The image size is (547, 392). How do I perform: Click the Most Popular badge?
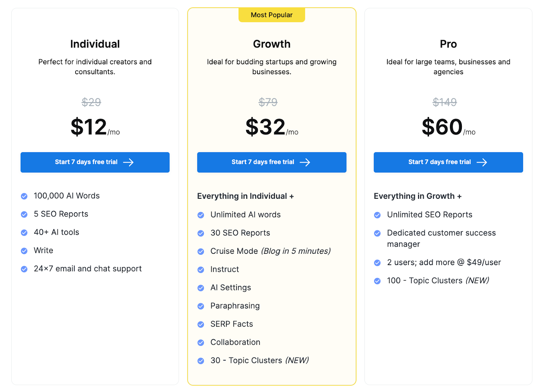pos(272,15)
